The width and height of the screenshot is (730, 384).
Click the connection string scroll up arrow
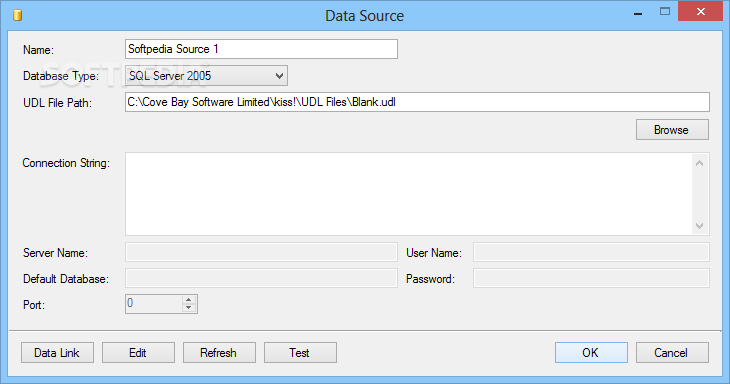pos(699,163)
